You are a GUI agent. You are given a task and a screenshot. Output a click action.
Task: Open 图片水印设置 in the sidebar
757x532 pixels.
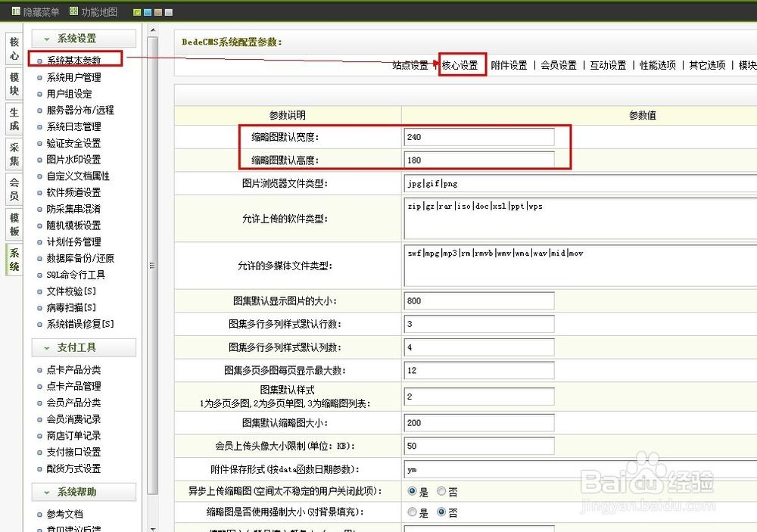(74, 160)
